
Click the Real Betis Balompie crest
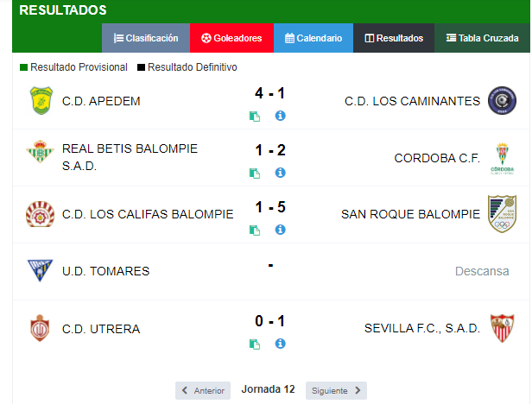pos(40,152)
